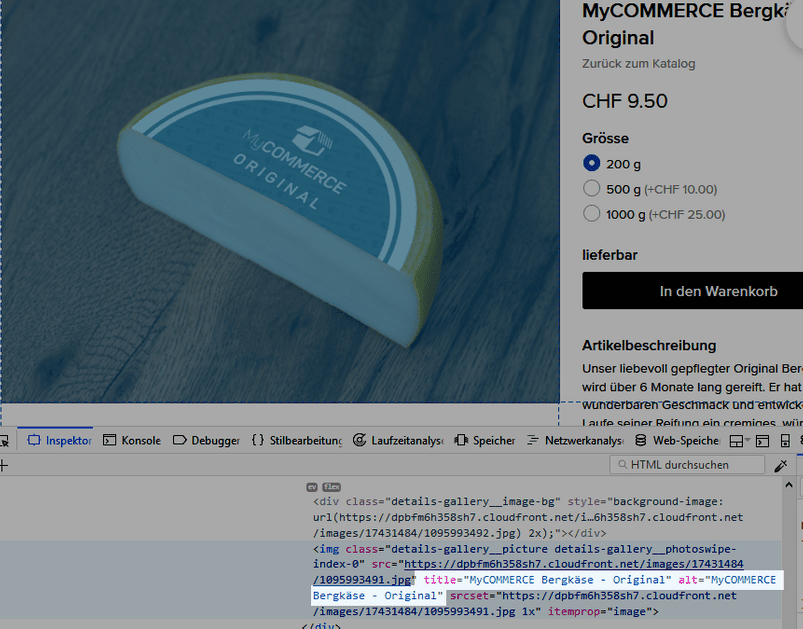Open the frame selection dropdown icon
This screenshot has height=629, width=803.
click(739, 441)
